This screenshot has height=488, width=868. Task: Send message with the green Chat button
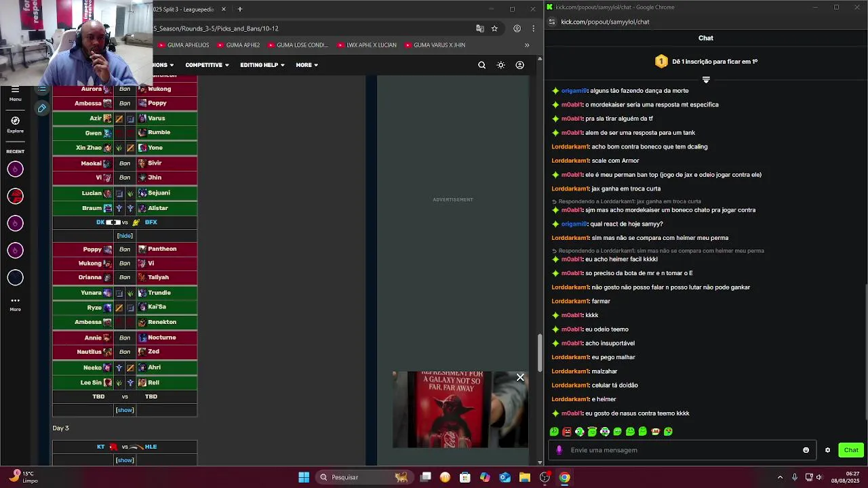[x=851, y=450]
